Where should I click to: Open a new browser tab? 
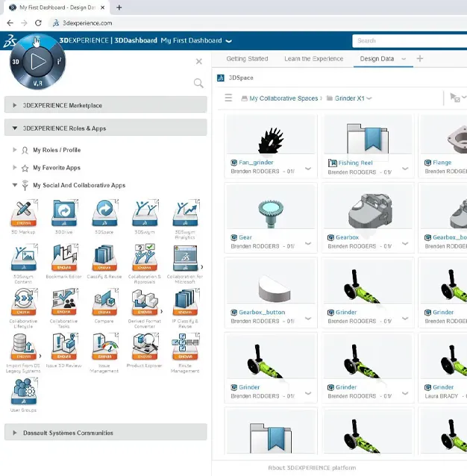pyautogui.click(x=119, y=7)
